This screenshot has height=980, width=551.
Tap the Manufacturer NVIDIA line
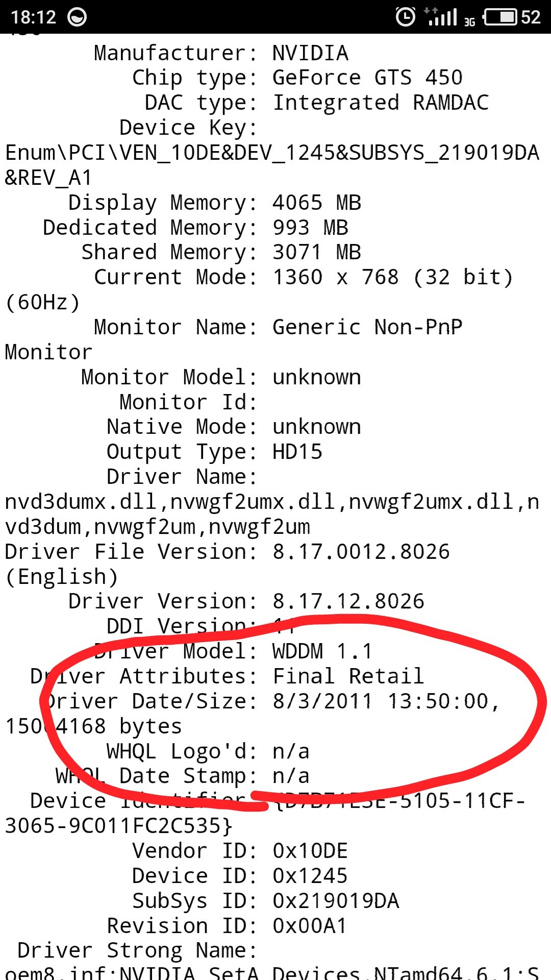[221, 53]
